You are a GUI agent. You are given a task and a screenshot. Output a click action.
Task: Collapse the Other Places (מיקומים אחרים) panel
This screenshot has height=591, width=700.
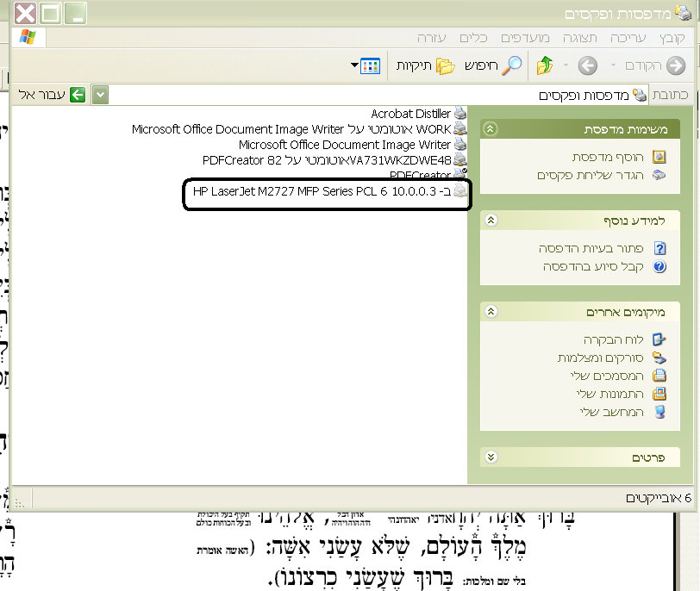[491, 311]
